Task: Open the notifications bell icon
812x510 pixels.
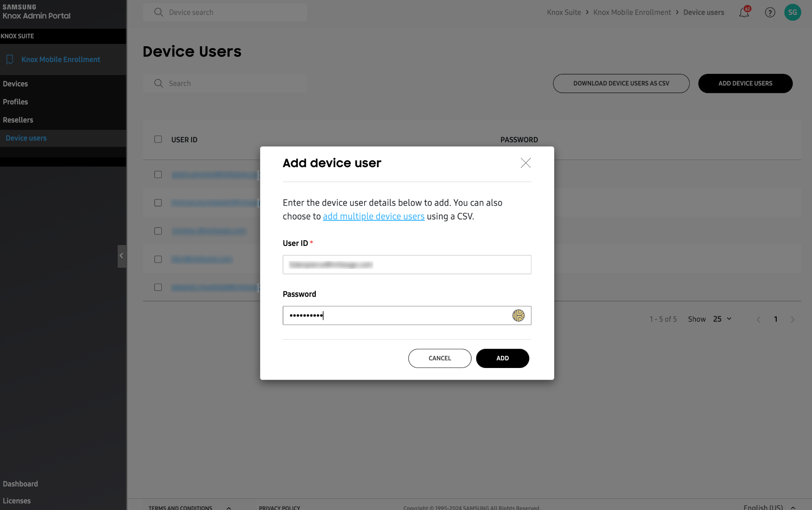Action: (x=744, y=12)
